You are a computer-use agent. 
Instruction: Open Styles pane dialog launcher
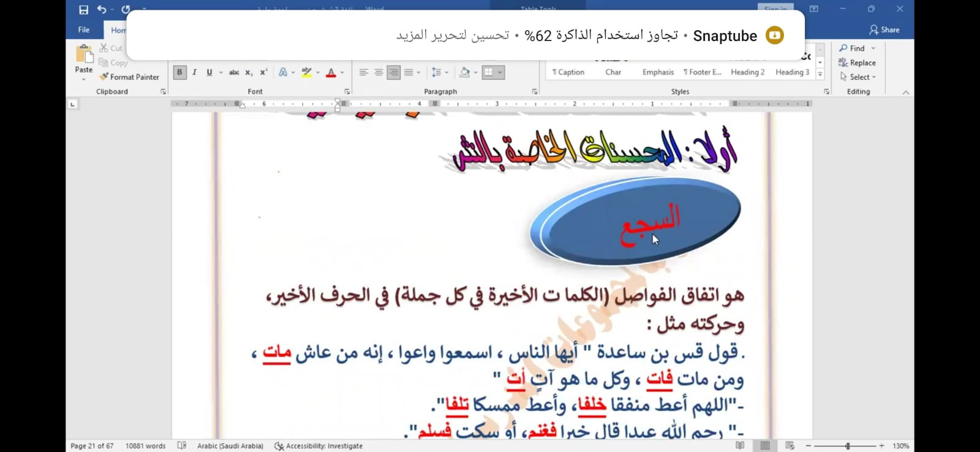click(x=827, y=91)
